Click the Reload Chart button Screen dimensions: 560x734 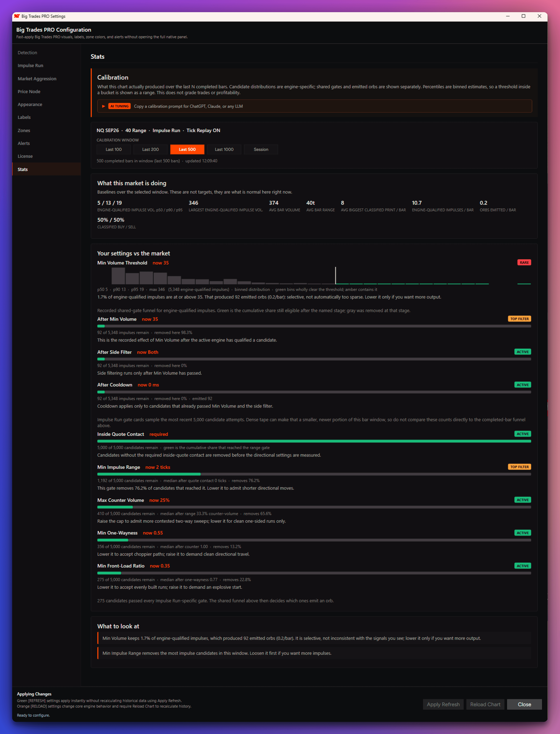click(485, 704)
